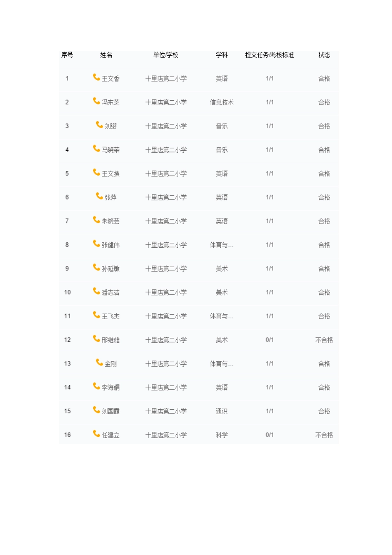
Task: Click the 姓名 column header
Action: click(106, 55)
